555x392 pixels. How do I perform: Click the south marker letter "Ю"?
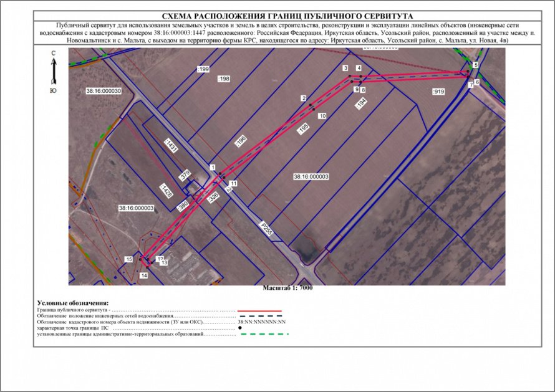coord(53,90)
